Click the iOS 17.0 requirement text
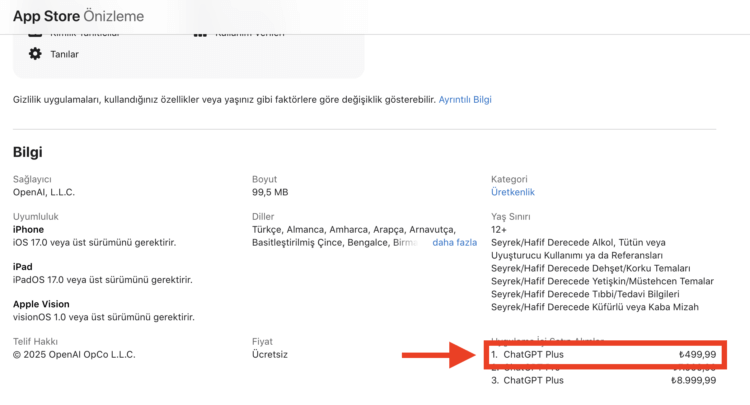750x405 pixels. point(95,242)
